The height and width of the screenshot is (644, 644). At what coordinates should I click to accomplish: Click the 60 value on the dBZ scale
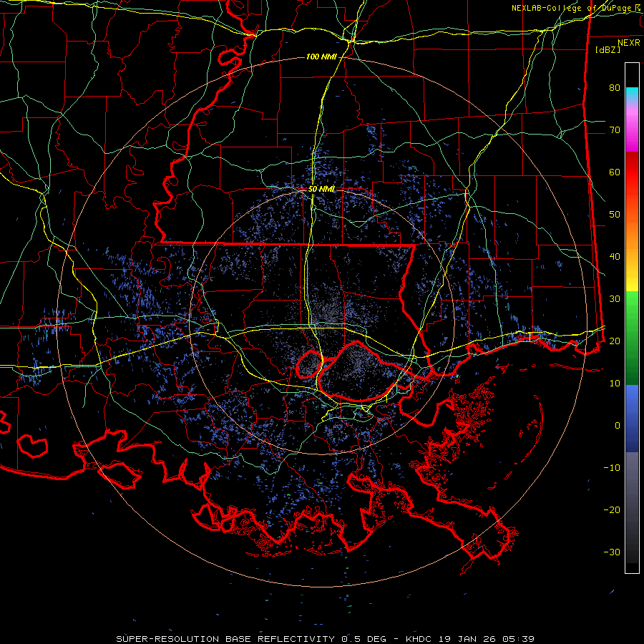[615, 172]
